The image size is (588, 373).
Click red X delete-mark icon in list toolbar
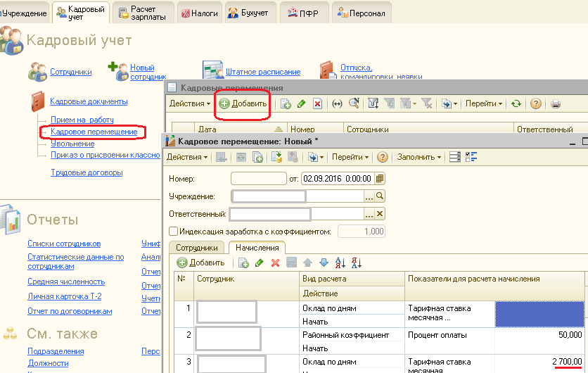click(x=318, y=103)
